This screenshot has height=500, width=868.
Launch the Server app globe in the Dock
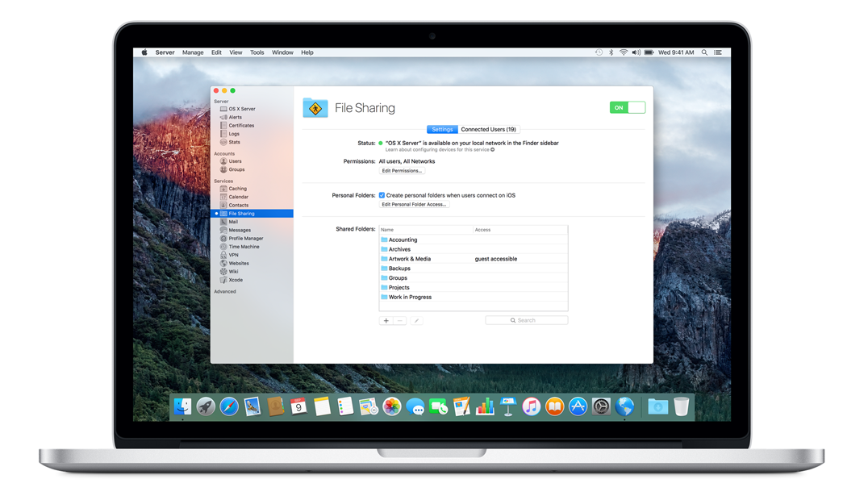pyautogui.click(x=624, y=407)
